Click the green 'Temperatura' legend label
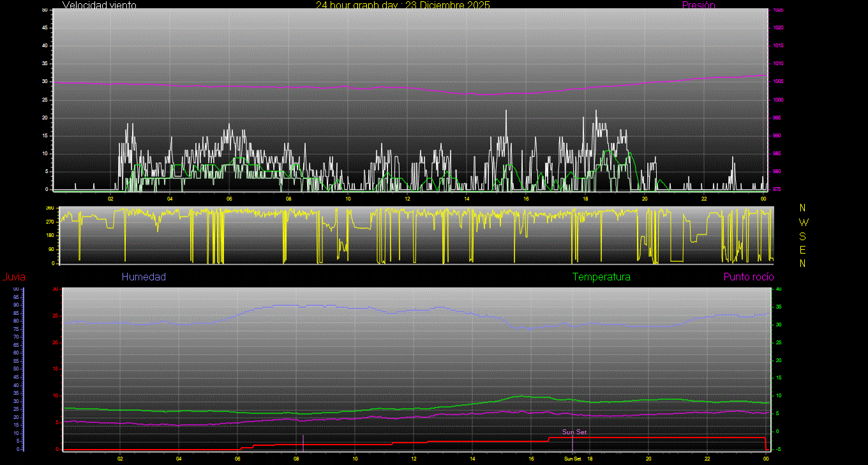This screenshot has width=868, height=465. click(601, 277)
